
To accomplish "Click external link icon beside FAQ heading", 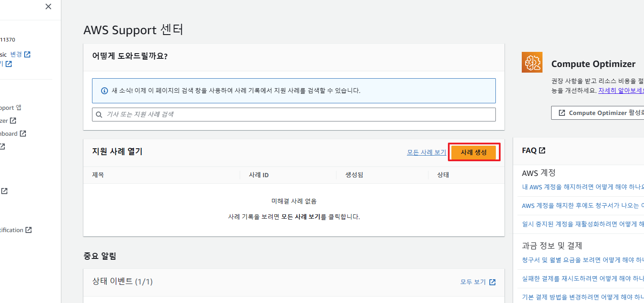I will pos(542,150).
